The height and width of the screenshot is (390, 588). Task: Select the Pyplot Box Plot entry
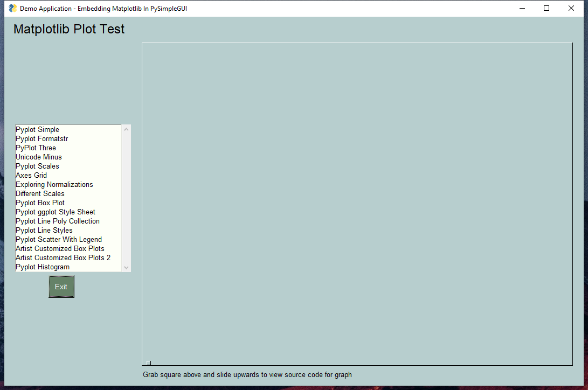coord(40,203)
